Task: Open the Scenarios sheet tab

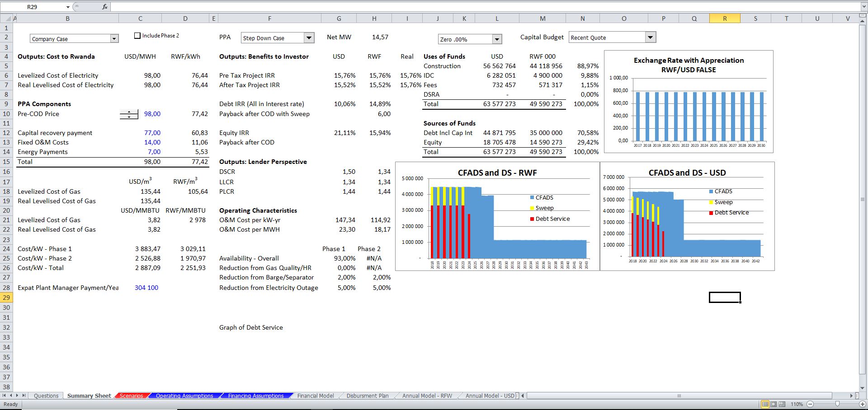Action: 131,396
